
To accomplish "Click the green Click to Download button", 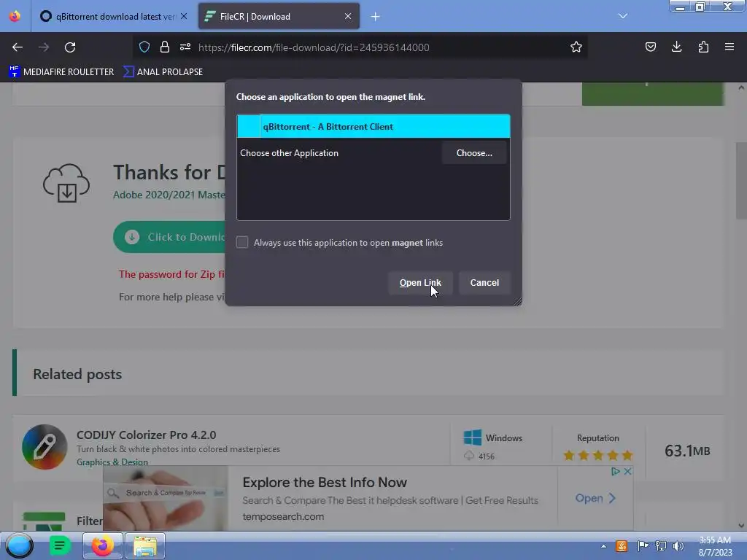I will point(169,237).
